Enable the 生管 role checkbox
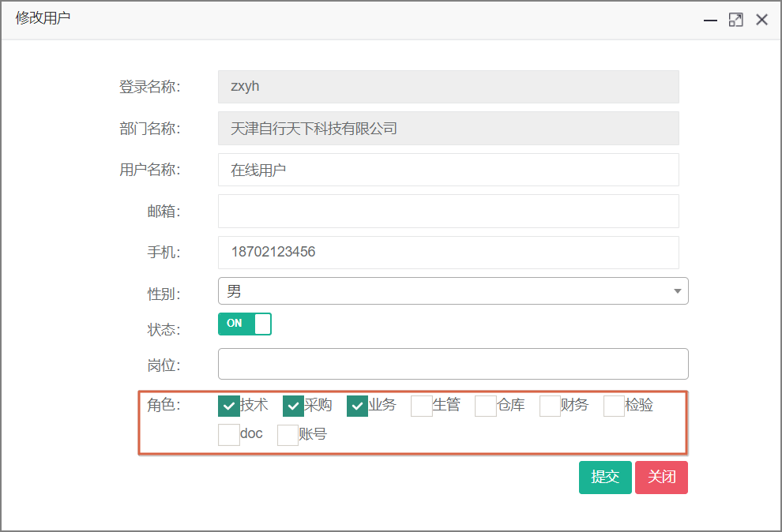This screenshot has width=782, height=532. click(x=421, y=406)
